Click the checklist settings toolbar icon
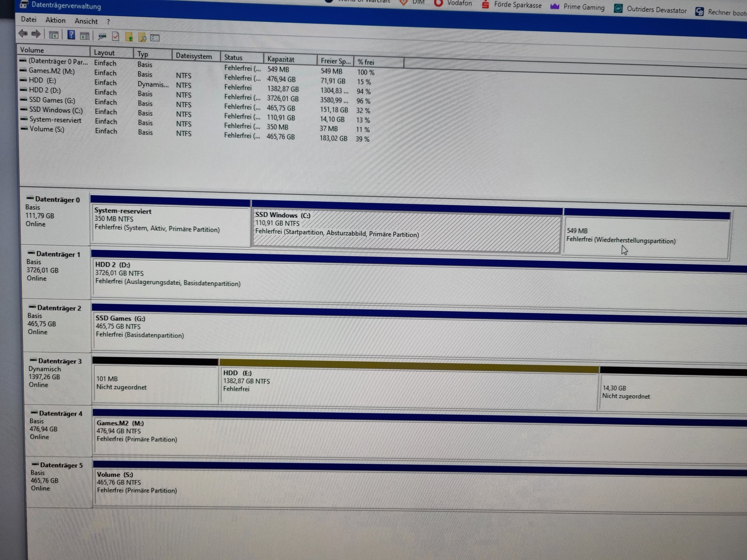The width and height of the screenshot is (747, 560). tap(155, 38)
